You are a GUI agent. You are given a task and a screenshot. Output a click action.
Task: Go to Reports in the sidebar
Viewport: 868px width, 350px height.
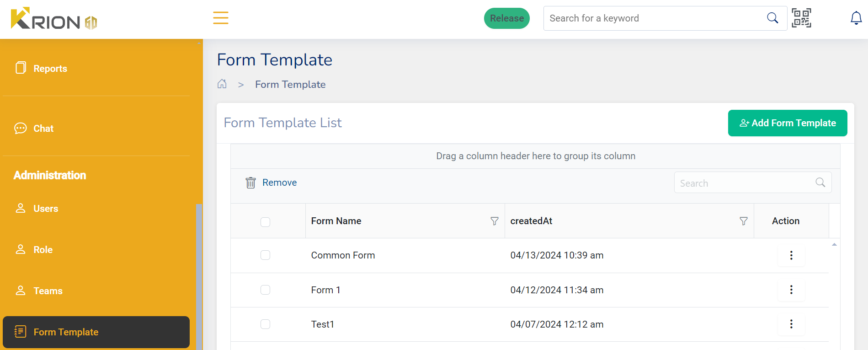[50, 69]
